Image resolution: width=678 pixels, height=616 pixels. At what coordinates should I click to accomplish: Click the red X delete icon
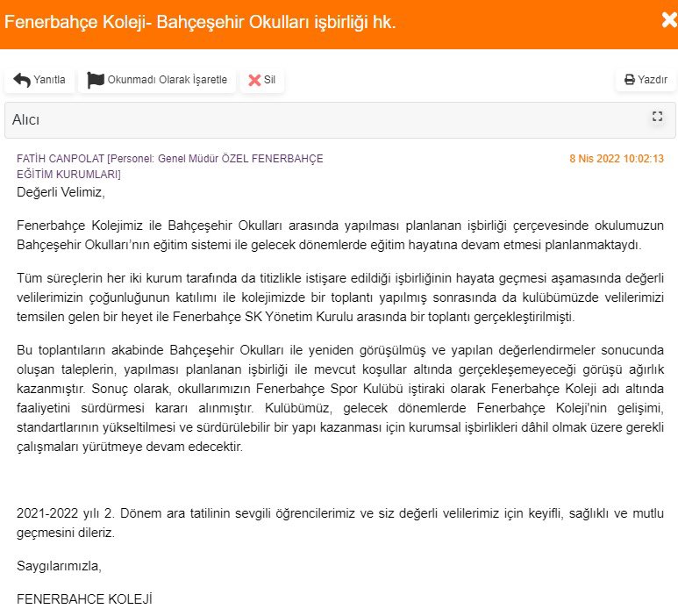coord(254,80)
